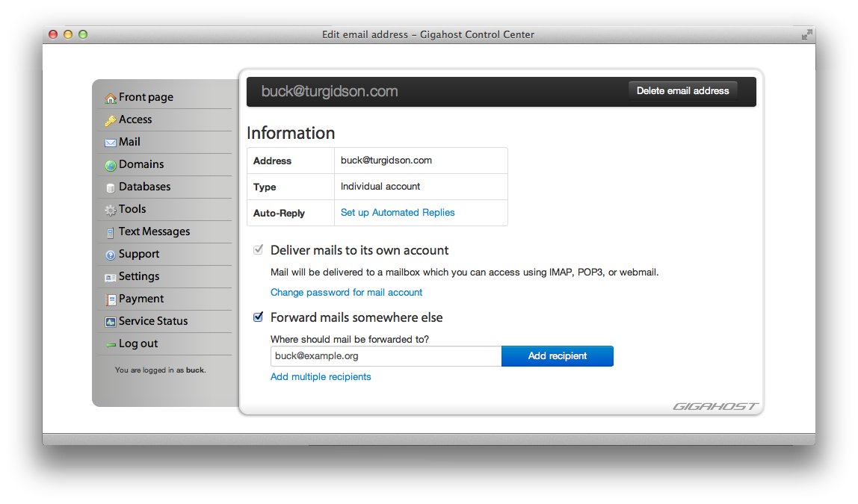This screenshot has height=504, width=858.
Task: Go to the Support page
Action: point(139,254)
